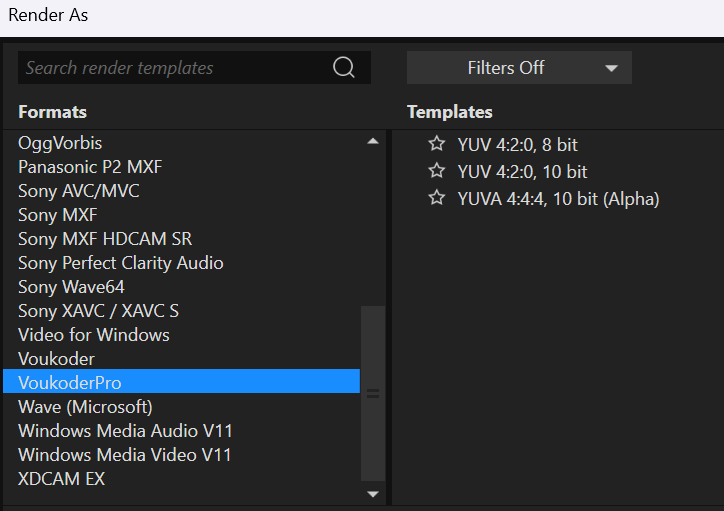
Task: Select YUVA 4:4:4, 10 bit (Alpha) template
Action: click(x=558, y=199)
